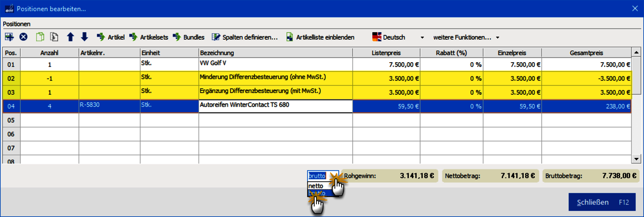Click the Artikelnr. column header

(110, 53)
